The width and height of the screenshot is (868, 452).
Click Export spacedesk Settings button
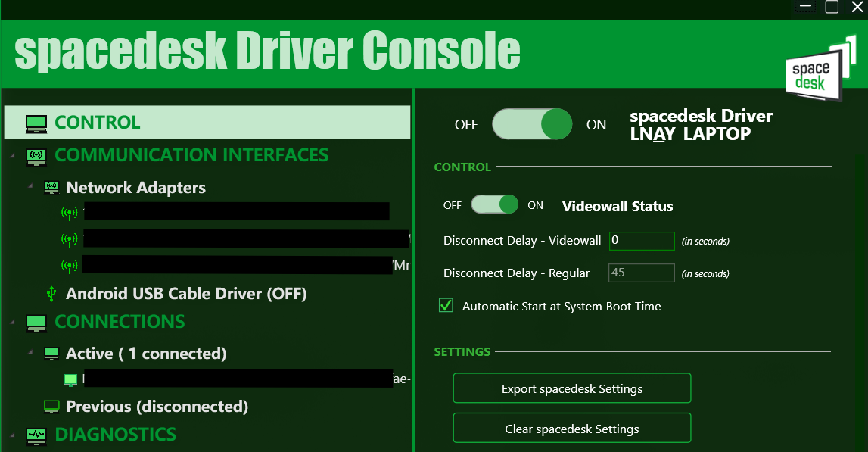[x=572, y=388]
